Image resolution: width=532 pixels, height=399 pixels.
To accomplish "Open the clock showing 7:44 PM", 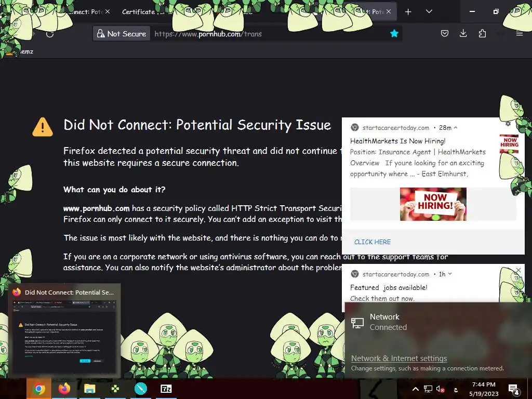I will click(484, 389).
